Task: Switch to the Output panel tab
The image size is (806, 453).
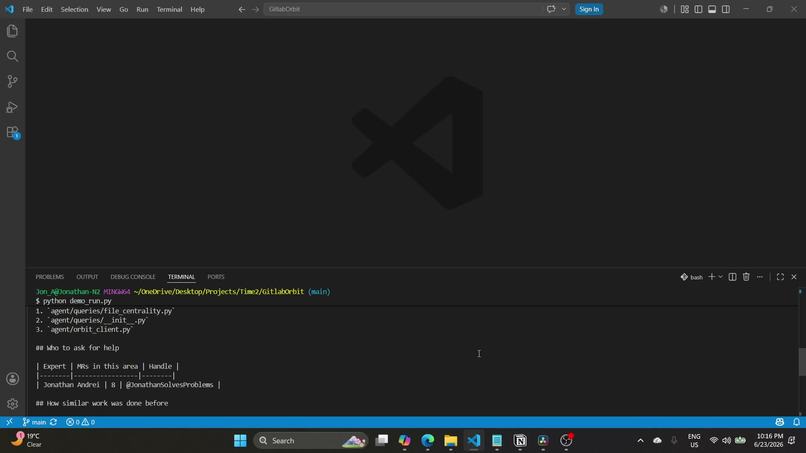Action: 87,277
